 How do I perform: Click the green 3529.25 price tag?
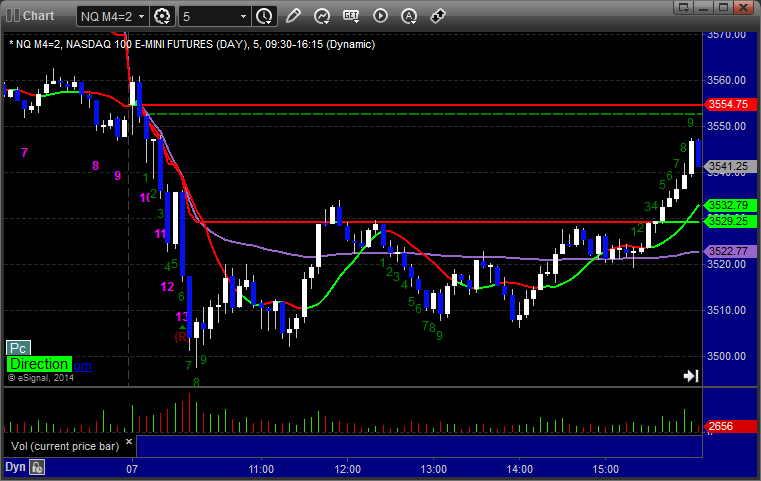729,221
